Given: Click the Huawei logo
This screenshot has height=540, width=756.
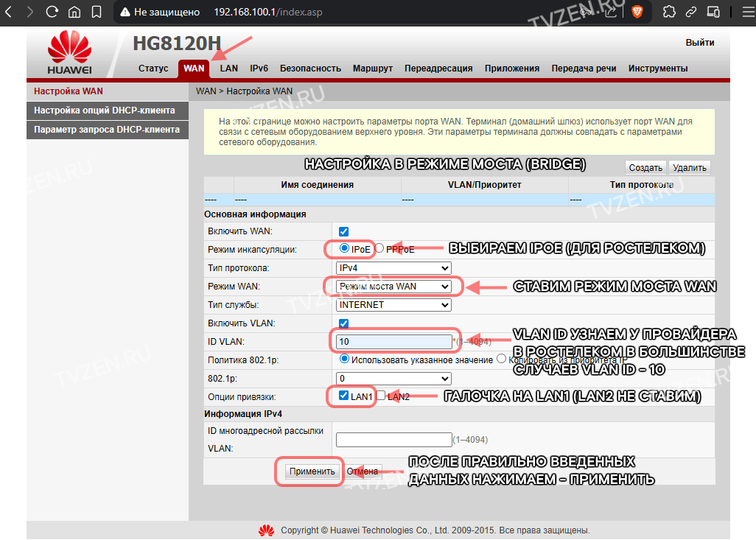Looking at the screenshot, I should 69,52.
